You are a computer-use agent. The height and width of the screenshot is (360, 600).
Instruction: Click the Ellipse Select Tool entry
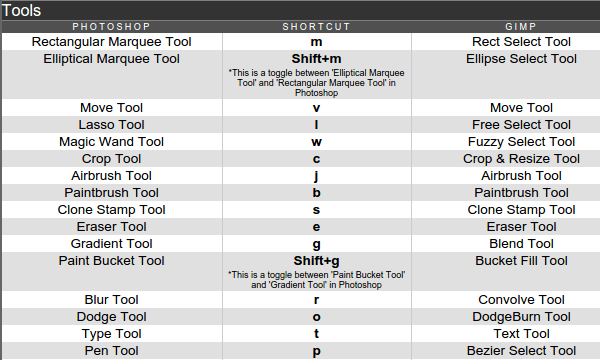pyautogui.click(x=521, y=59)
